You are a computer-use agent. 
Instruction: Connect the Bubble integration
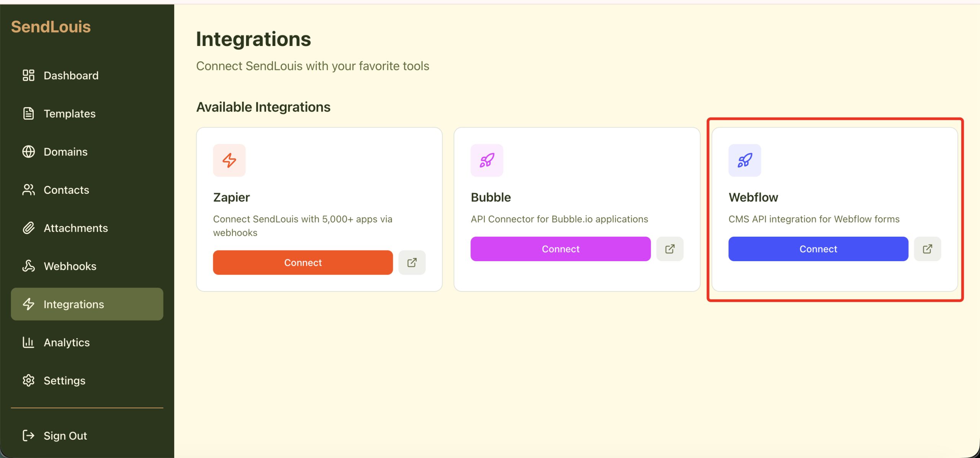tap(560, 249)
